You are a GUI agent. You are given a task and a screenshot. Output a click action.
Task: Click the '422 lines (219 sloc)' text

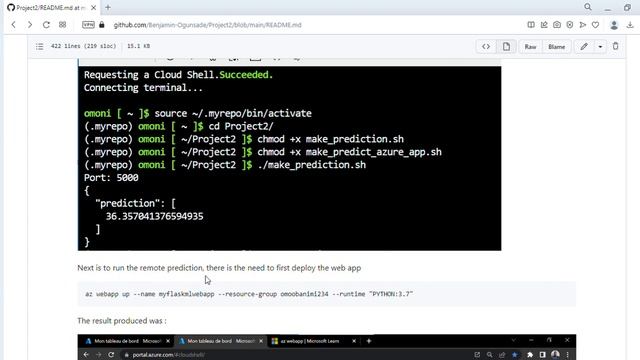coord(83,46)
